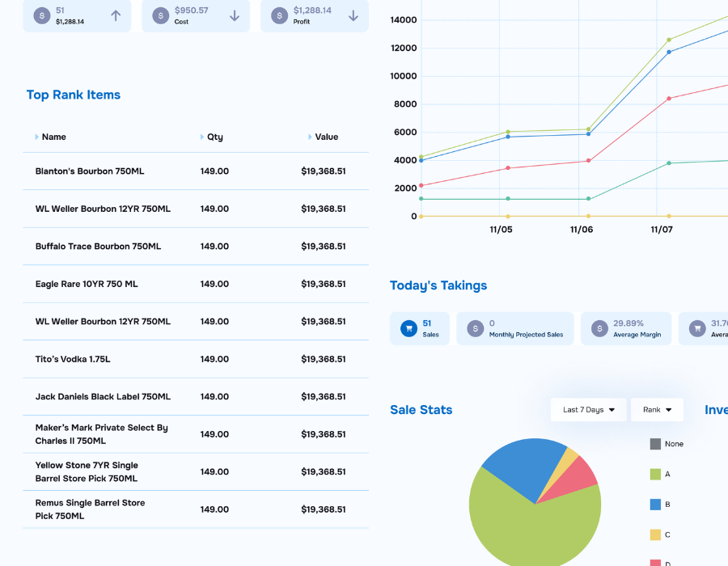The image size is (728, 566).
Task: Click the 29.89% Average Margin value
Action: click(629, 323)
